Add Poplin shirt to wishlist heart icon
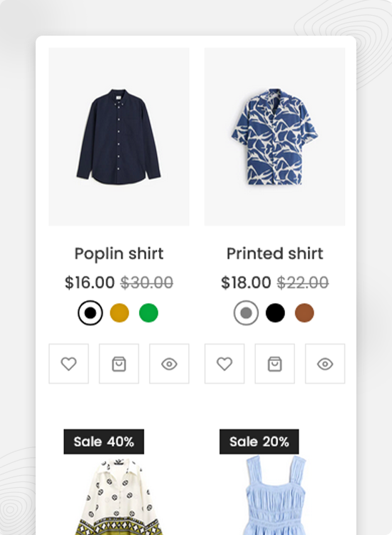Screen dimensions: 392x535 (68, 364)
